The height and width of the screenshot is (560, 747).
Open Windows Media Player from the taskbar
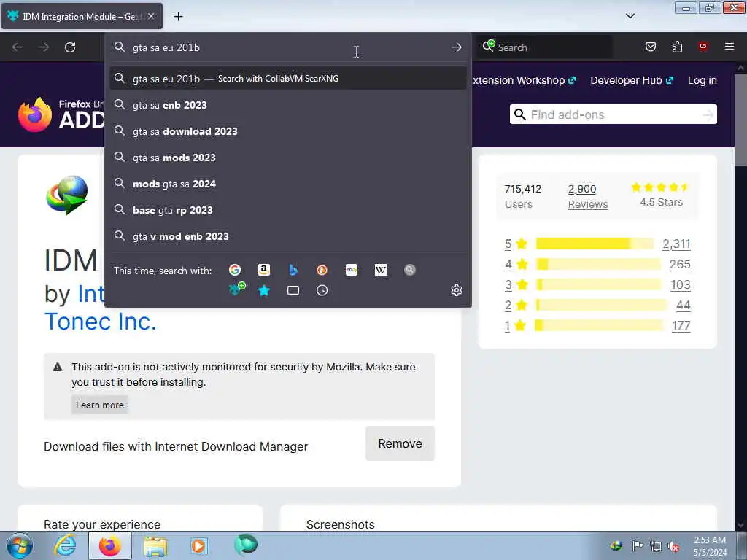click(x=199, y=545)
